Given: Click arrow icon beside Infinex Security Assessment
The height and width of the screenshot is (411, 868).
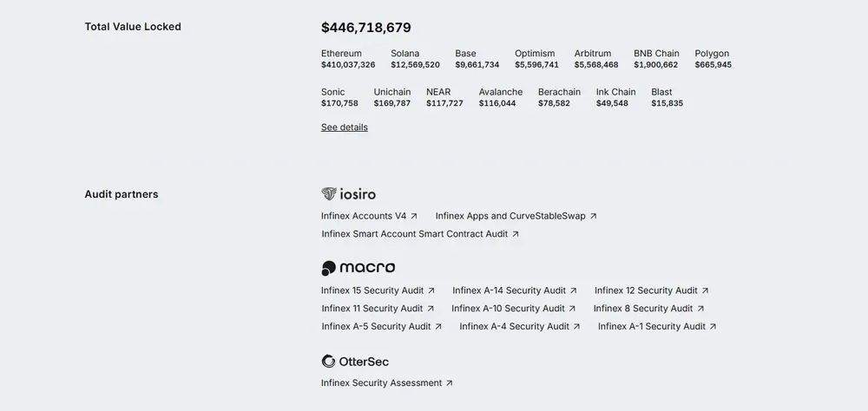Looking at the screenshot, I should tap(450, 383).
